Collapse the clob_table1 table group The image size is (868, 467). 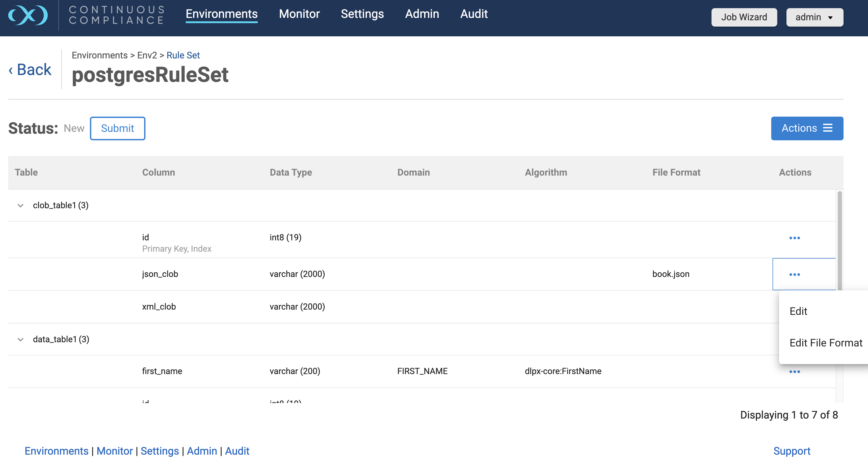[x=21, y=205]
